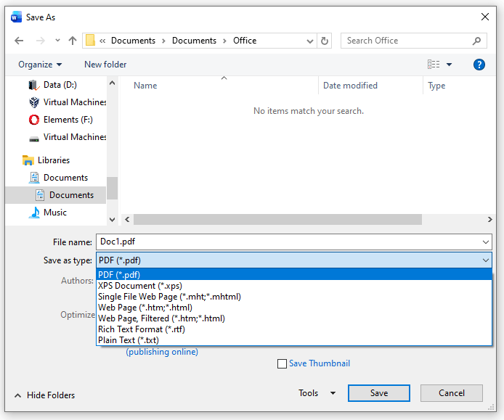Click the publishing online link text
This screenshot has height=420, width=504.
[162, 352]
